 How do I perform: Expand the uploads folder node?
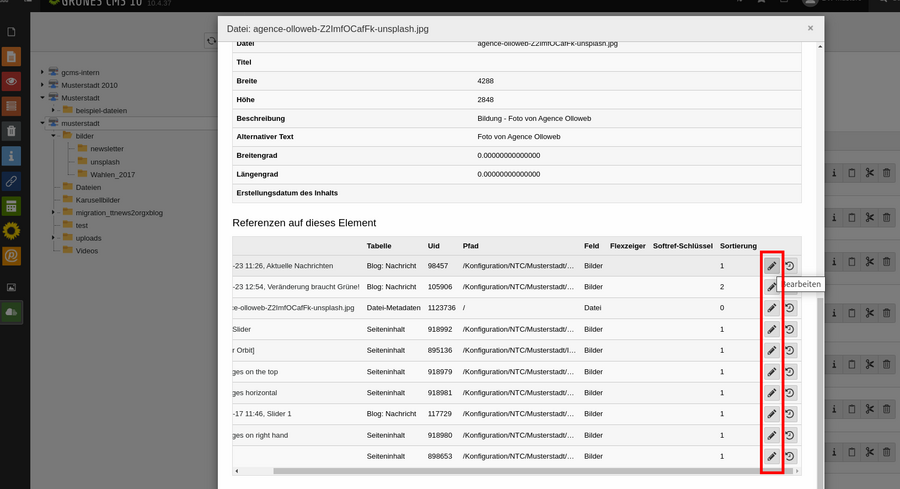point(53,238)
